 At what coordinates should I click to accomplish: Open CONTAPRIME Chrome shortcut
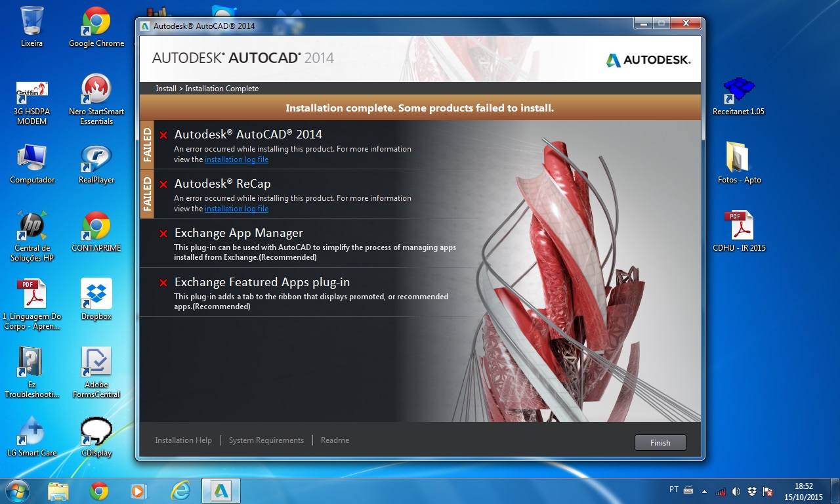point(96,232)
